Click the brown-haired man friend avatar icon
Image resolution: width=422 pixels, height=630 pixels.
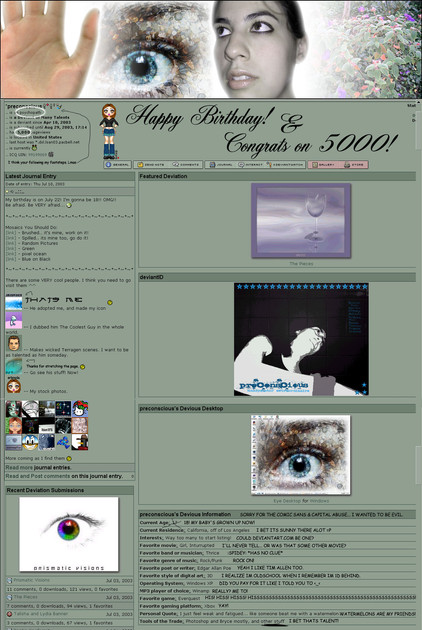14,344
